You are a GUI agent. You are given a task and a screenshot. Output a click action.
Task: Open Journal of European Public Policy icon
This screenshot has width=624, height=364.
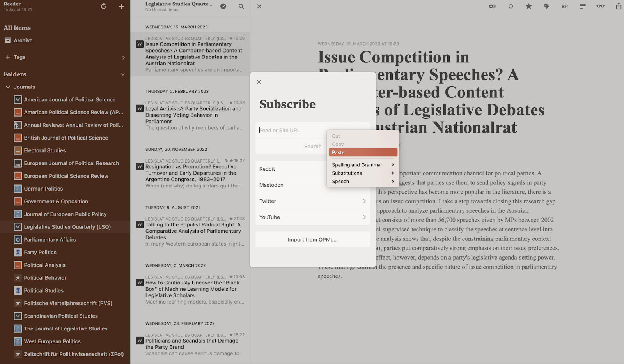18,214
